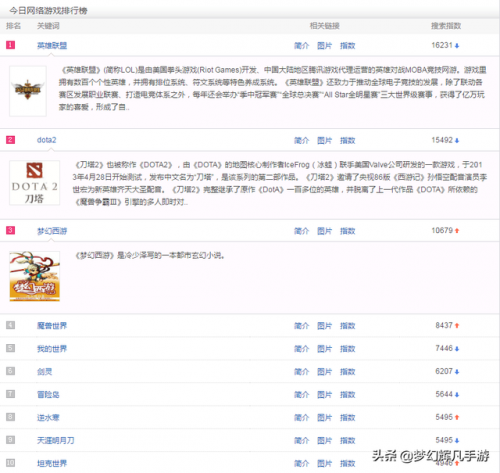Open the 天涯明月刀 keyword link
Viewport: 500px width, 473px height.
[56, 440]
